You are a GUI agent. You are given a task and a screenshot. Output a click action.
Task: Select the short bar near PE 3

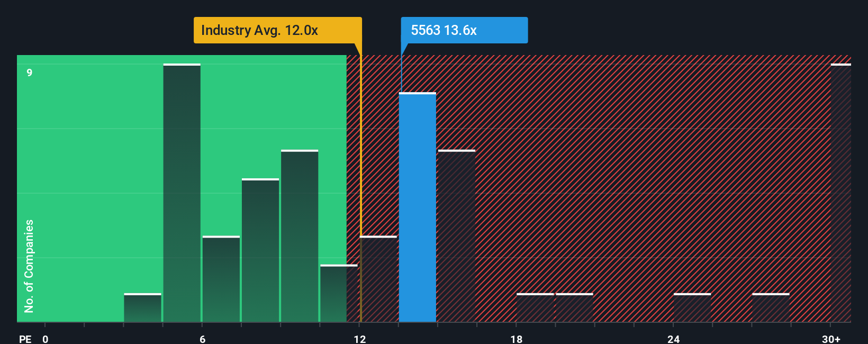coord(142,307)
